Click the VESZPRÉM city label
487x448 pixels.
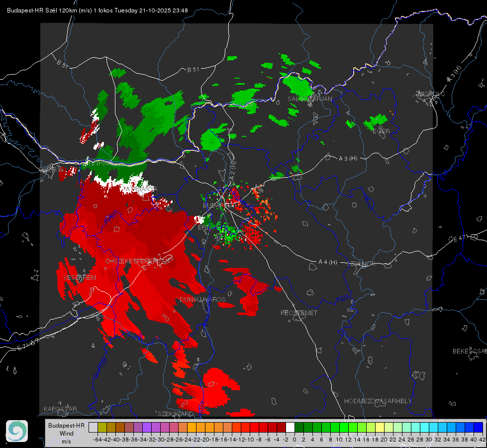coord(80,278)
